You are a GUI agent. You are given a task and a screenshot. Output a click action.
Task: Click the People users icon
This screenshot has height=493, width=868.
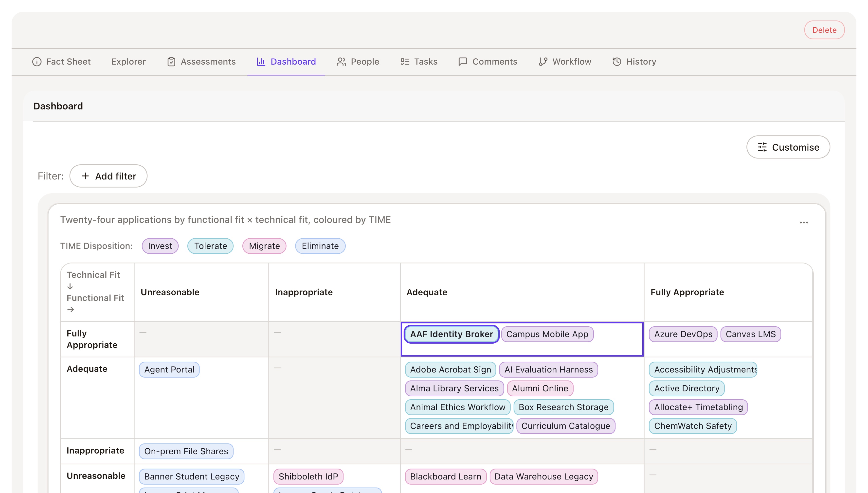(x=341, y=62)
